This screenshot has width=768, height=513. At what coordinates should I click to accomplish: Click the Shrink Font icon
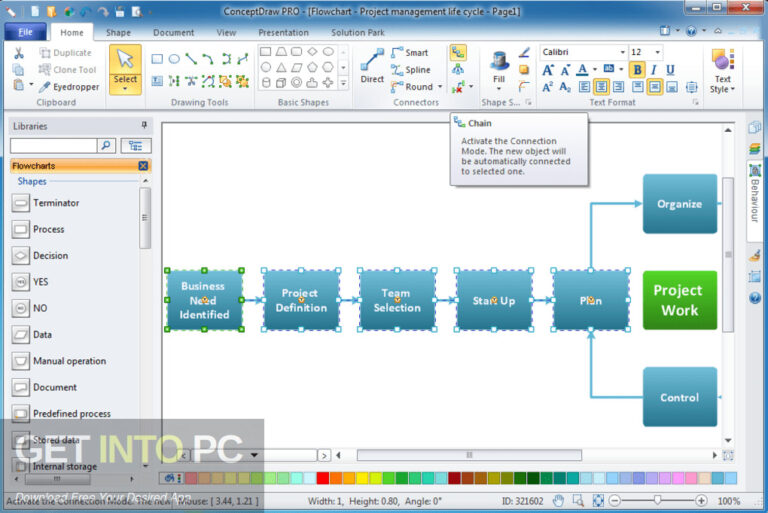565,70
